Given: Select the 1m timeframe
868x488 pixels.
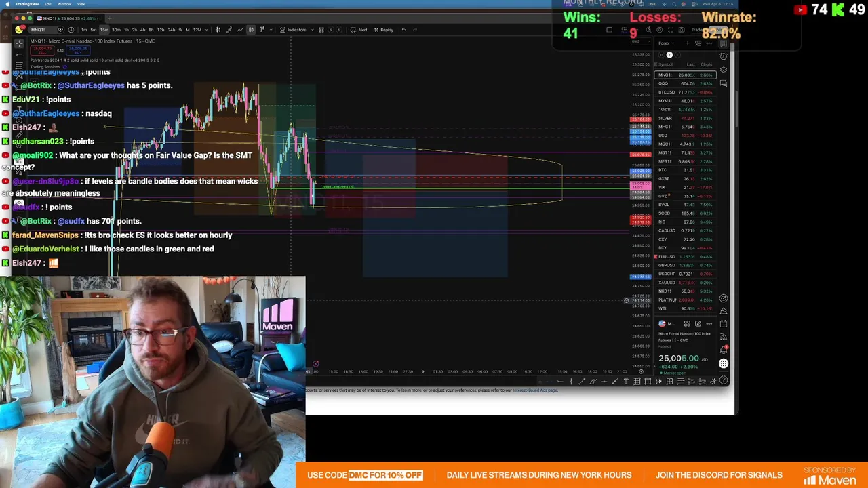Looking at the screenshot, I should pos(84,30).
